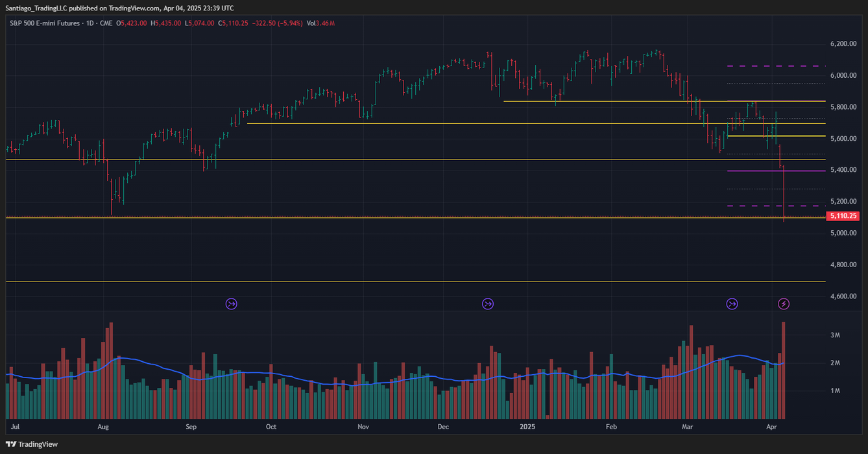The height and width of the screenshot is (454, 868).
Task: Open the 1D timeframe selector
Action: tap(89, 23)
